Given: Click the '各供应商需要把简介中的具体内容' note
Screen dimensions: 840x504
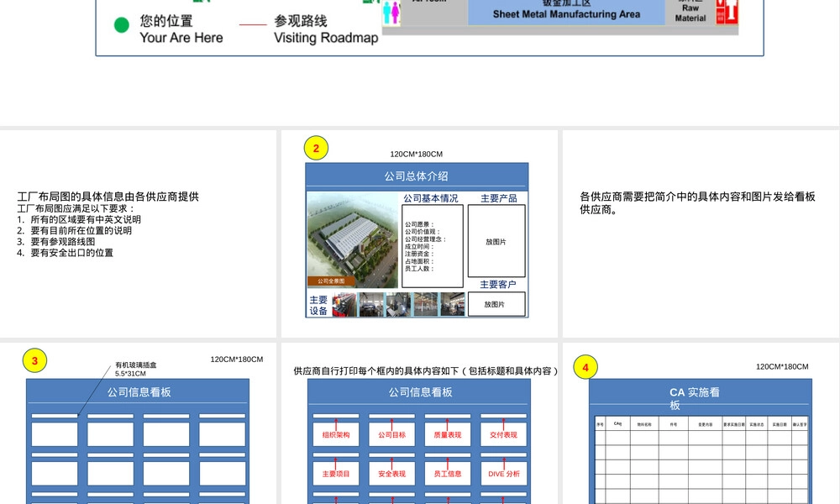Looking at the screenshot, I should coord(697,203).
